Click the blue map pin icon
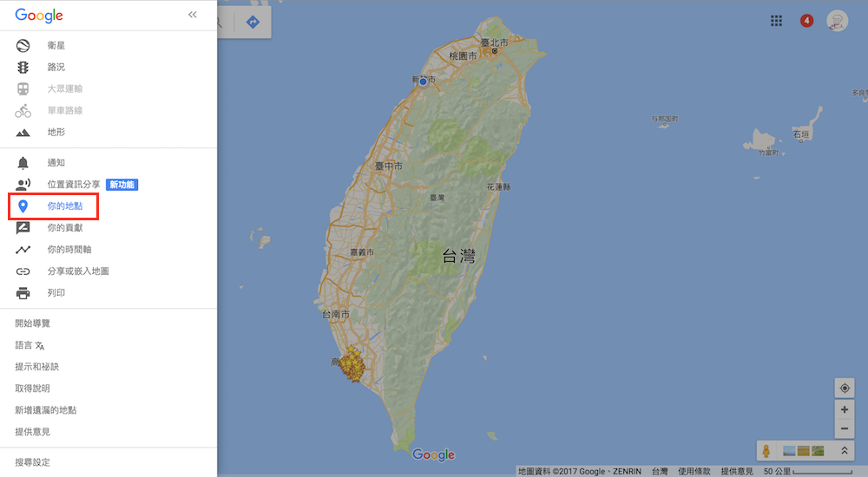The width and height of the screenshot is (868, 477). pyautogui.click(x=23, y=206)
